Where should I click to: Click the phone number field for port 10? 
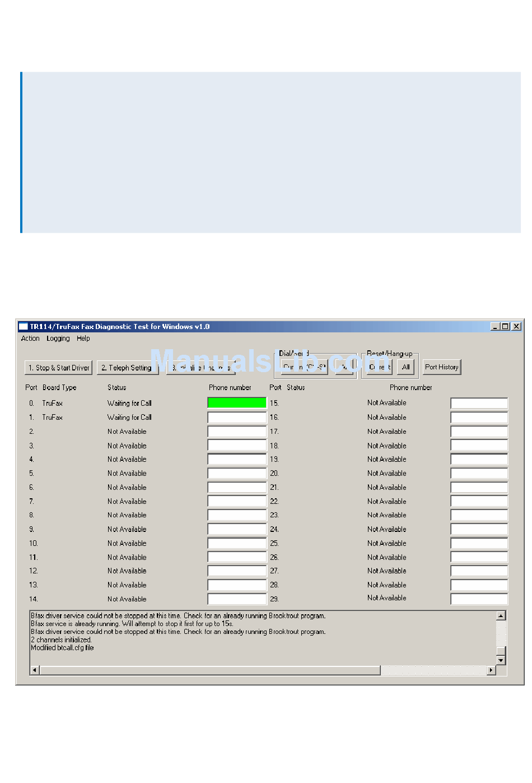click(x=237, y=543)
